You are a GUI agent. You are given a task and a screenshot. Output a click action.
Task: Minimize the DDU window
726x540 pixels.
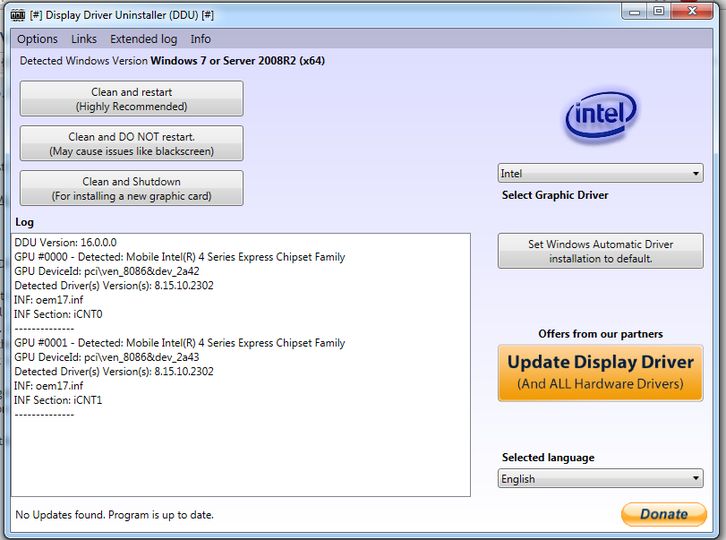pyautogui.click(x=635, y=12)
